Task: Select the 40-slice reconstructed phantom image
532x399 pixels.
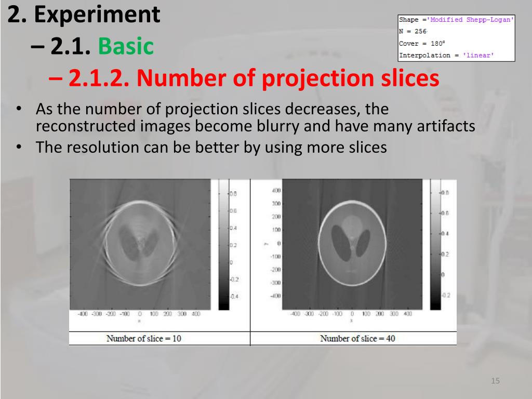Action: (x=352, y=244)
